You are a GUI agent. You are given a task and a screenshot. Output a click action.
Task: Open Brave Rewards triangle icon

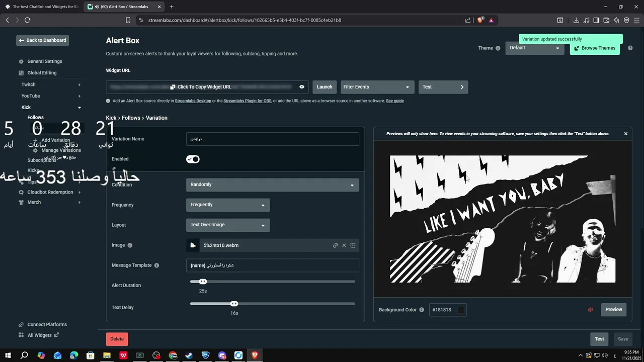point(491,20)
